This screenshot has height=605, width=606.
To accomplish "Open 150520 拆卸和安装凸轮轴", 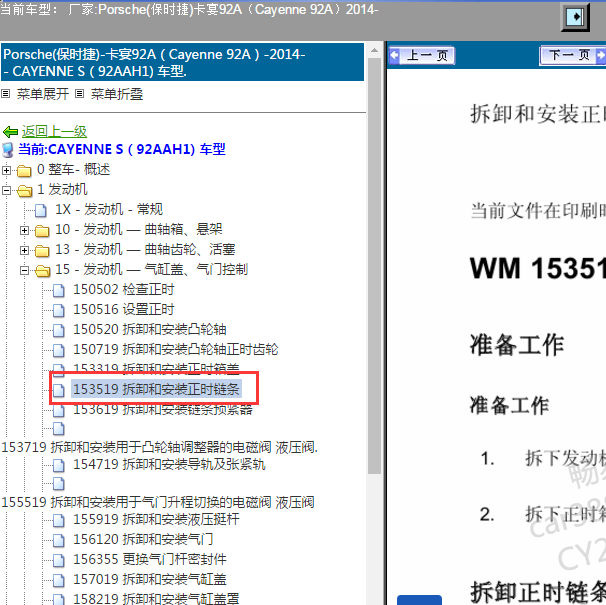I will click(x=150, y=330).
